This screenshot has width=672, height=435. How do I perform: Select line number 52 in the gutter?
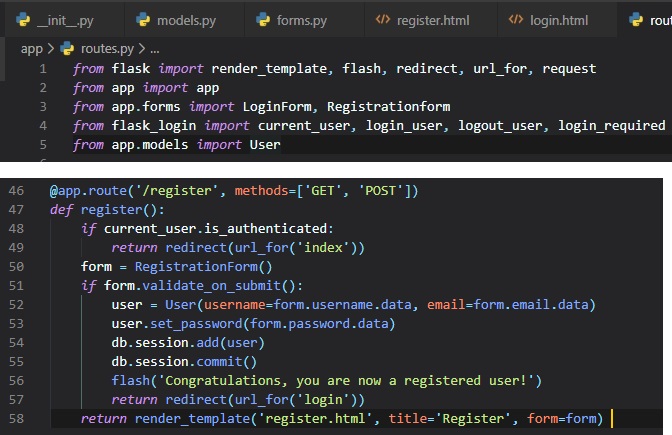[x=17, y=304]
